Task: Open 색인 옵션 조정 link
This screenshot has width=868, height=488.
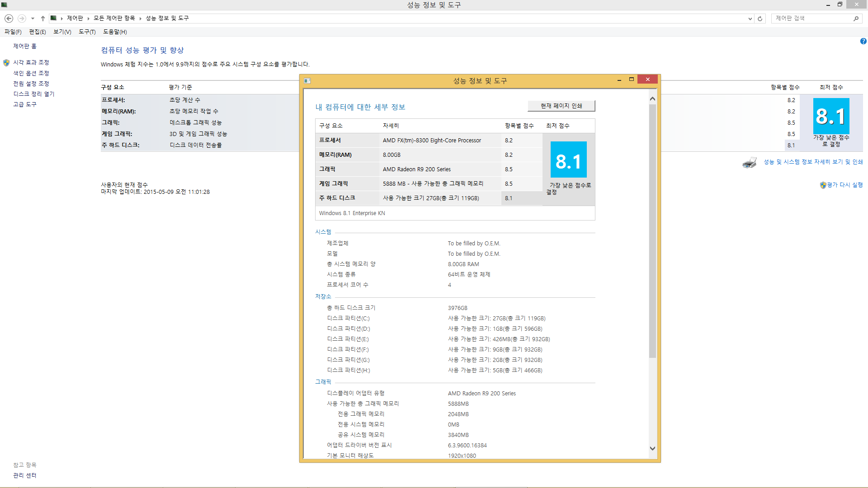Action: point(31,73)
